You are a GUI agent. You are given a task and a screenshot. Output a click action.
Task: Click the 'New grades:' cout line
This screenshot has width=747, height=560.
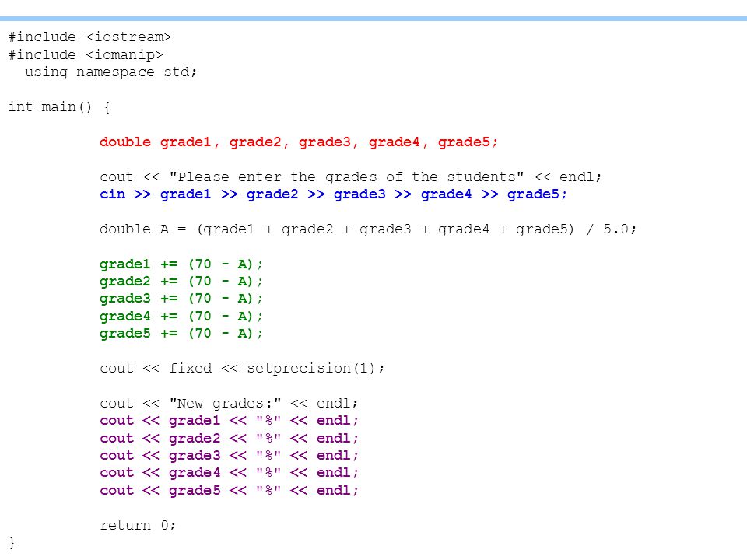tap(229, 404)
